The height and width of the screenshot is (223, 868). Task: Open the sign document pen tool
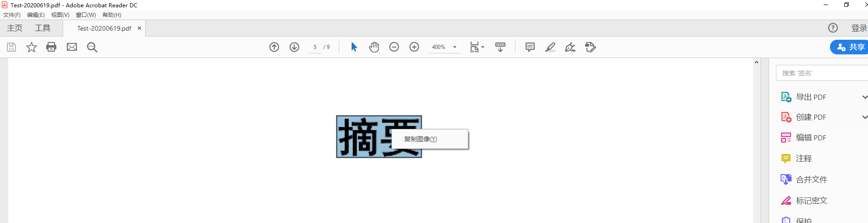(x=570, y=47)
